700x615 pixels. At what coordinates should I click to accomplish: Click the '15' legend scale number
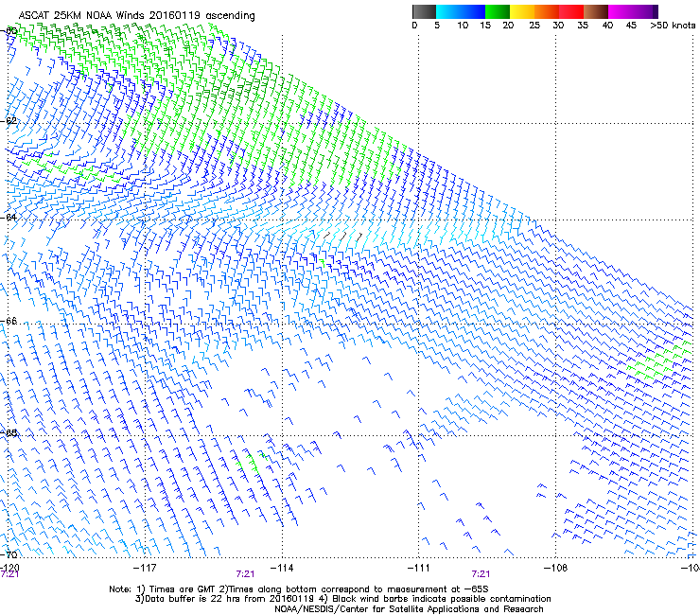pyautogui.click(x=485, y=26)
